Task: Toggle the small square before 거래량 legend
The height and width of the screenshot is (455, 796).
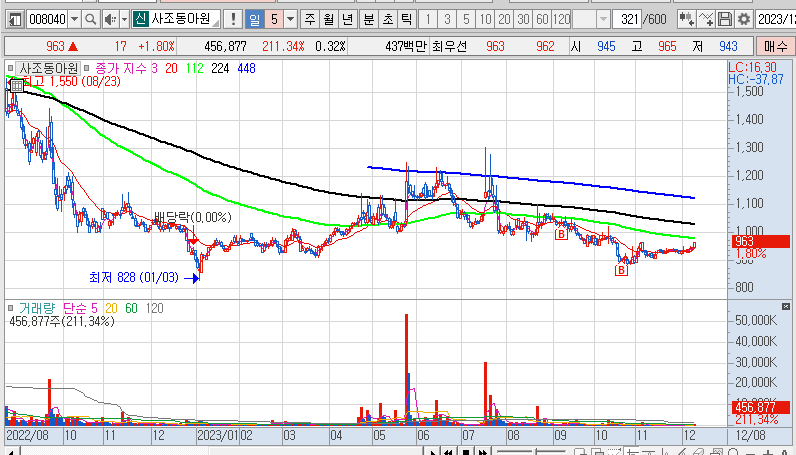Action: tap(10, 308)
